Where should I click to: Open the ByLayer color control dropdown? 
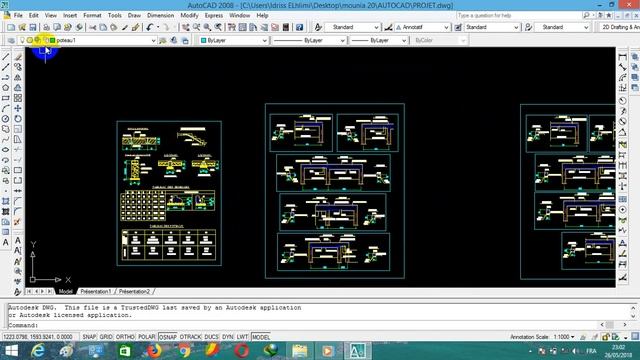[x=233, y=40]
